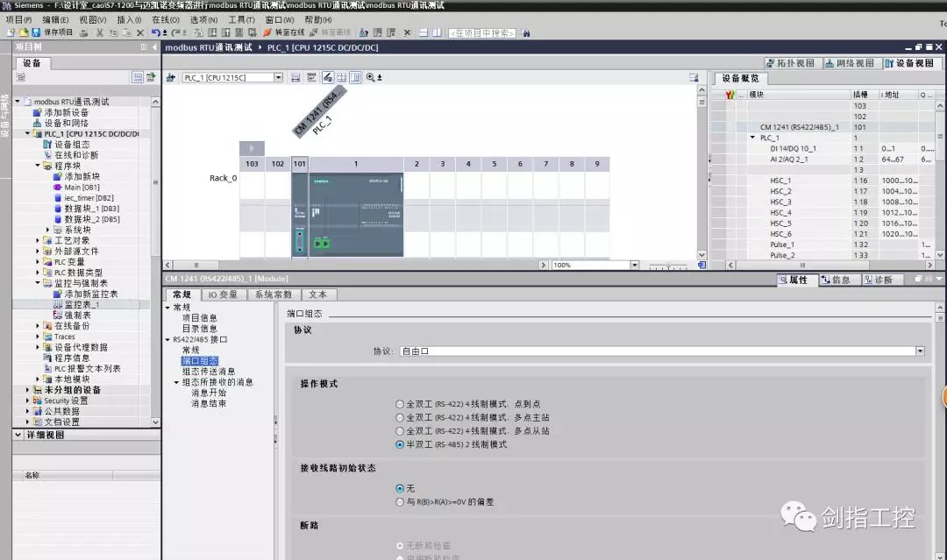Click the binoculars search icon

click(526, 32)
